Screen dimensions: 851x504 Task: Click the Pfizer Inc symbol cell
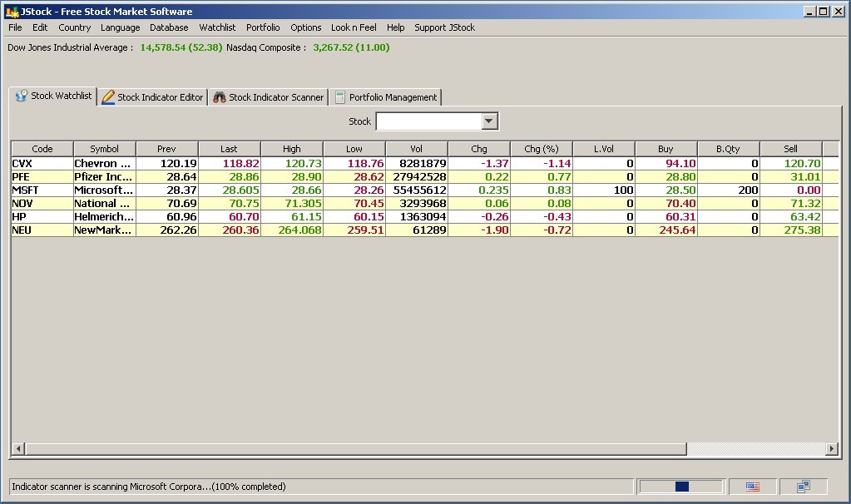pyautogui.click(x=104, y=177)
